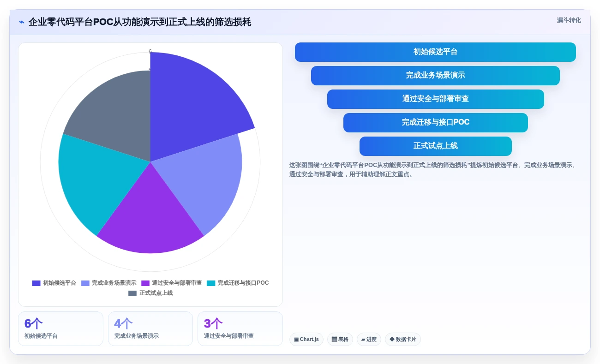
Task: Click legend label 完成迁移与接口POC
Action: click(243, 283)
